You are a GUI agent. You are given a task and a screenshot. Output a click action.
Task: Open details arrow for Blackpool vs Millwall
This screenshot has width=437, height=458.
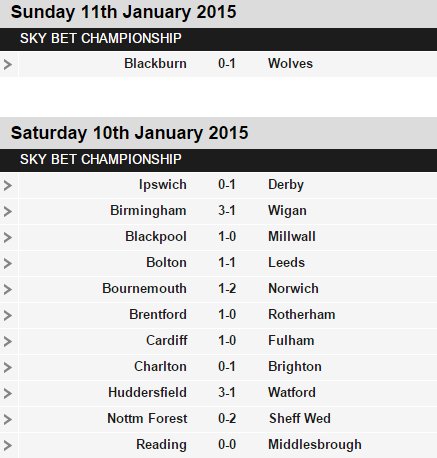tap(8, 237)
